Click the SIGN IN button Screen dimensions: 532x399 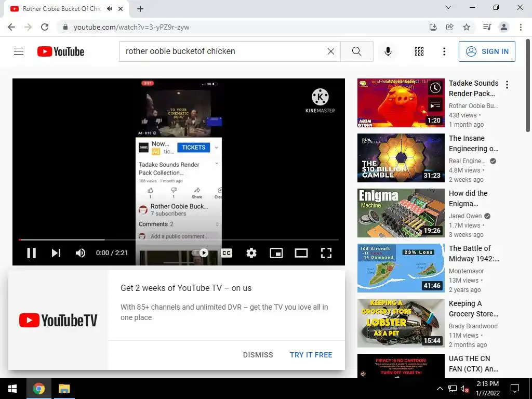[487, 51]
